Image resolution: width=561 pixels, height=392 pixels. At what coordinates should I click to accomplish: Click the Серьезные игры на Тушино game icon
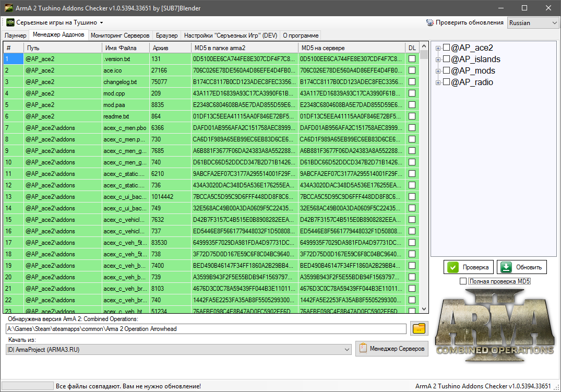tap(10, 22)
